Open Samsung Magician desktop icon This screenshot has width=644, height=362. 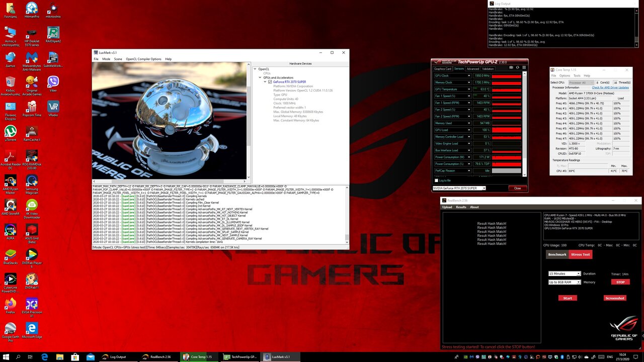[32, 184]
